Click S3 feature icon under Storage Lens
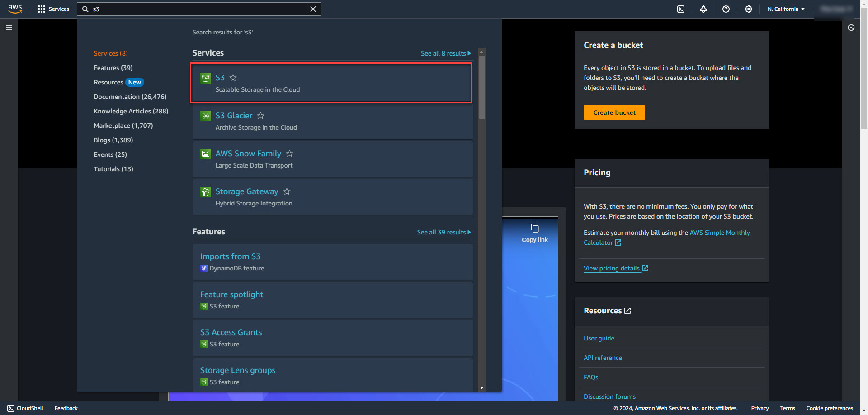The width and height of the screenshot is (868, 415). click(x=204, y=382)
